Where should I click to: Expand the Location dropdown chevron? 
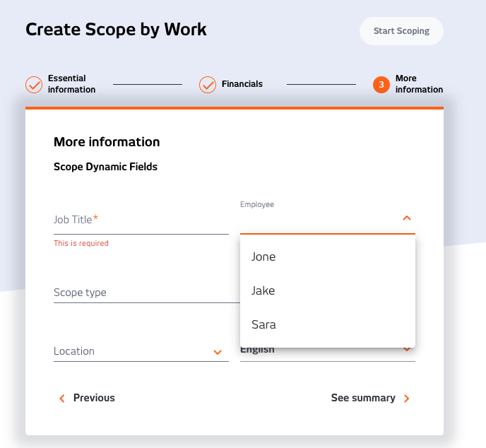[x=218, y=352]
